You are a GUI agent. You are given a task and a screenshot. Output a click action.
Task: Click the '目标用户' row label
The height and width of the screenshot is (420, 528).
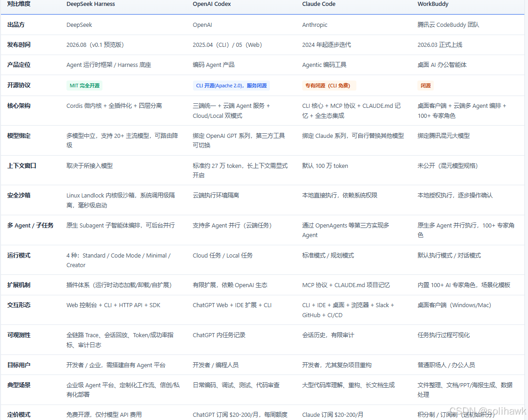(x=19, y=365)
